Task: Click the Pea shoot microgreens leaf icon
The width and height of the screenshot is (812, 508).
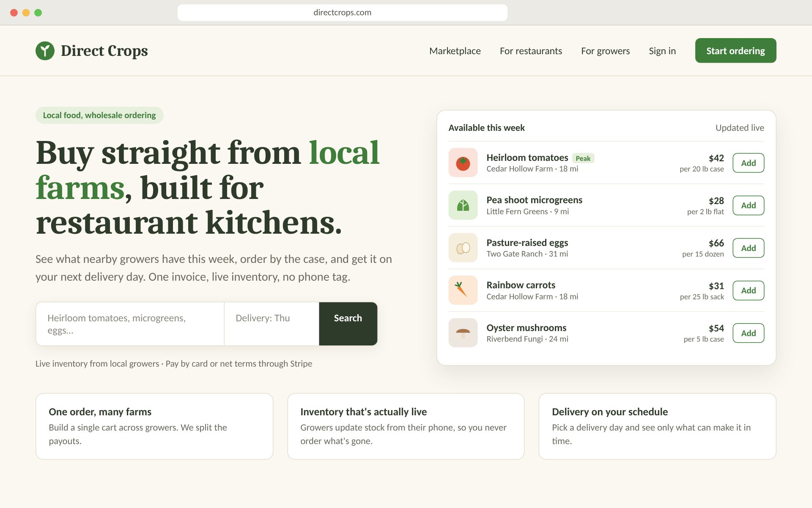Action: click(463, 205)
